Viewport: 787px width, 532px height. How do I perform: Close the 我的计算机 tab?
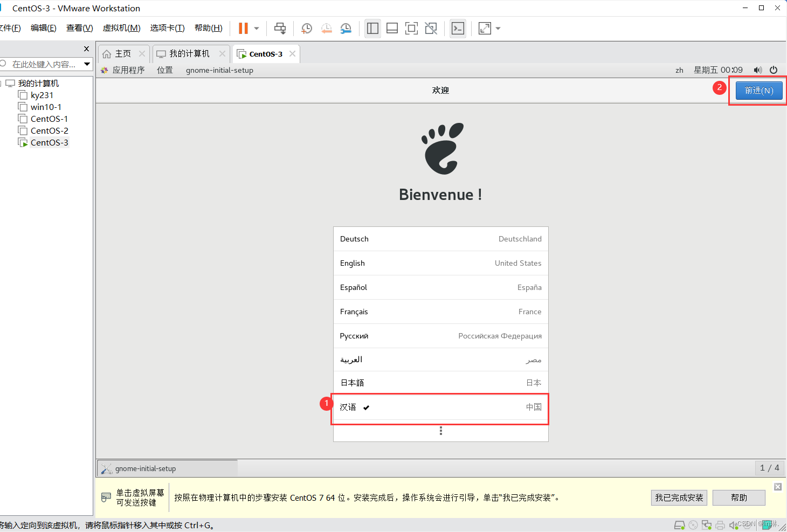coord(222,54)
